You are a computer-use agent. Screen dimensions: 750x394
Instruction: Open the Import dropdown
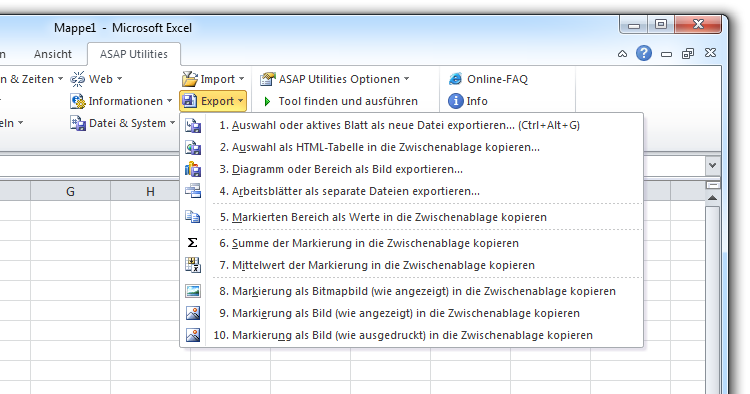(x=242, y=79)
